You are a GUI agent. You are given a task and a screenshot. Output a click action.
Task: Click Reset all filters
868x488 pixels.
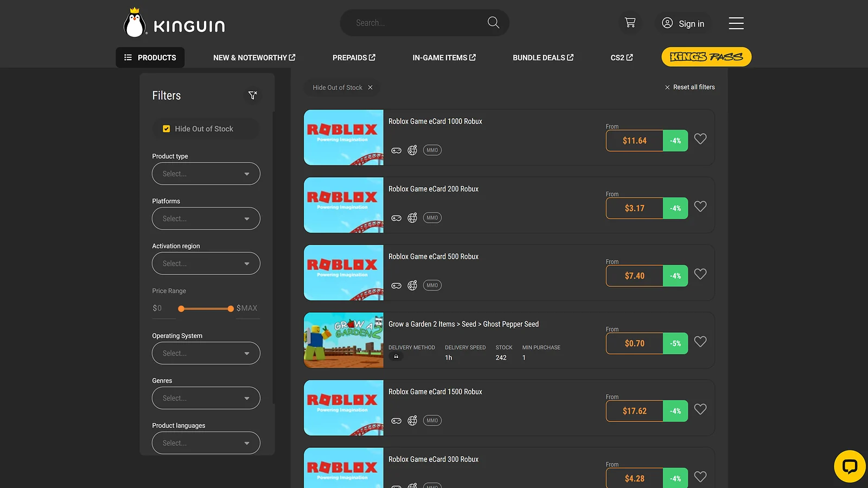(690, 87)
